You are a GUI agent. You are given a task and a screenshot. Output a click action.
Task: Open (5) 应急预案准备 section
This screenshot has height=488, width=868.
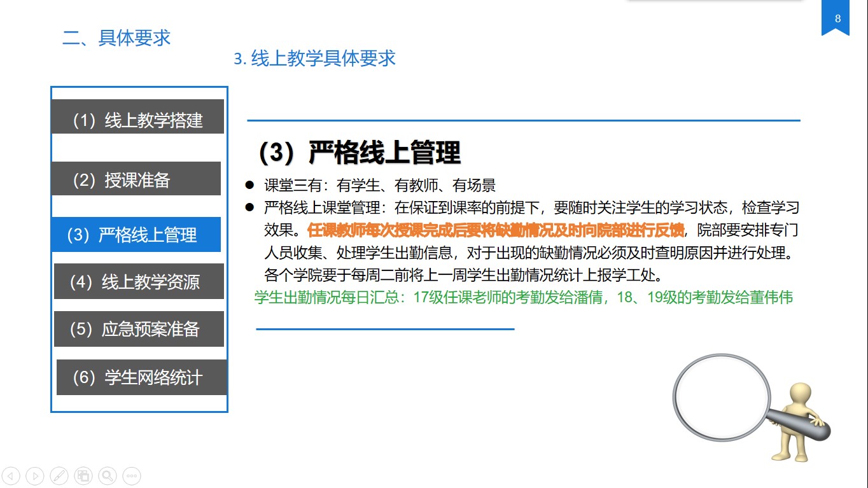(x=139, y=329)
